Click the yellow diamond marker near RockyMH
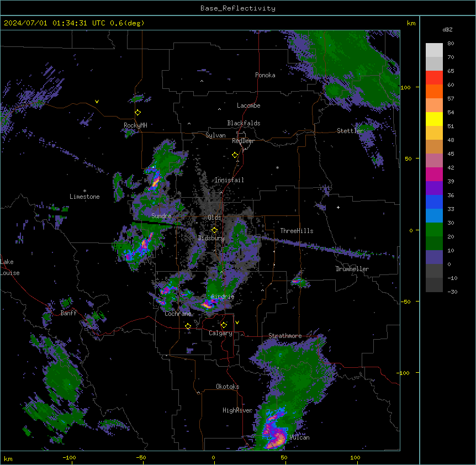Viewport: 476px width, 465px height. (x=137, y=112)
